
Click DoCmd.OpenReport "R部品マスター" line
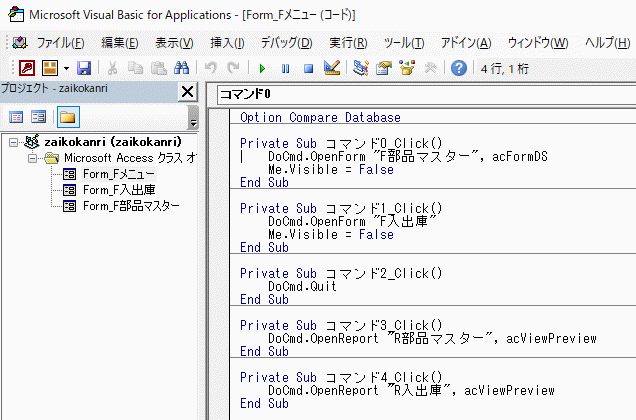coord(432,338)
